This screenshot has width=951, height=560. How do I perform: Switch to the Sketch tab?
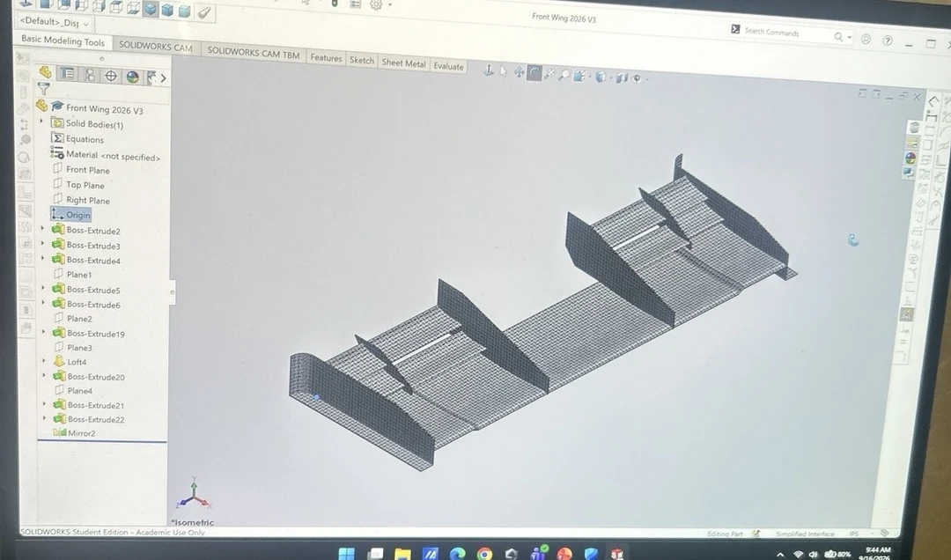pyautogui.click(x=362, y=60)
